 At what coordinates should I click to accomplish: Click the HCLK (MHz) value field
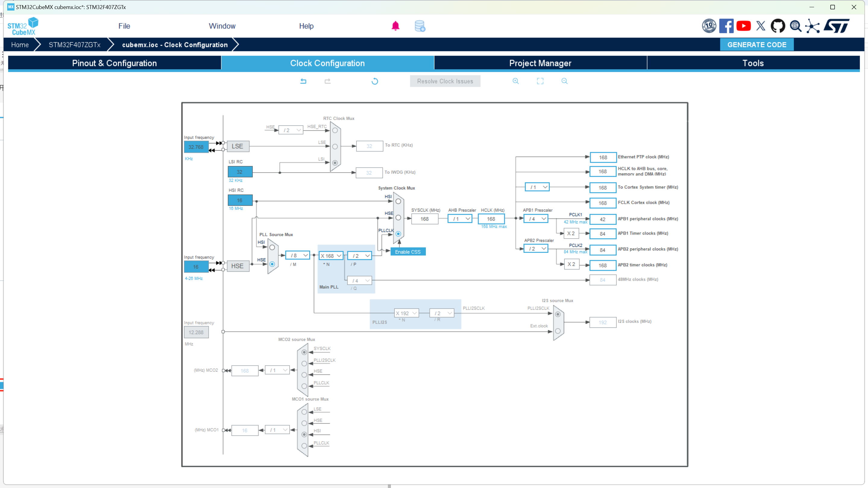click(491, 219)
